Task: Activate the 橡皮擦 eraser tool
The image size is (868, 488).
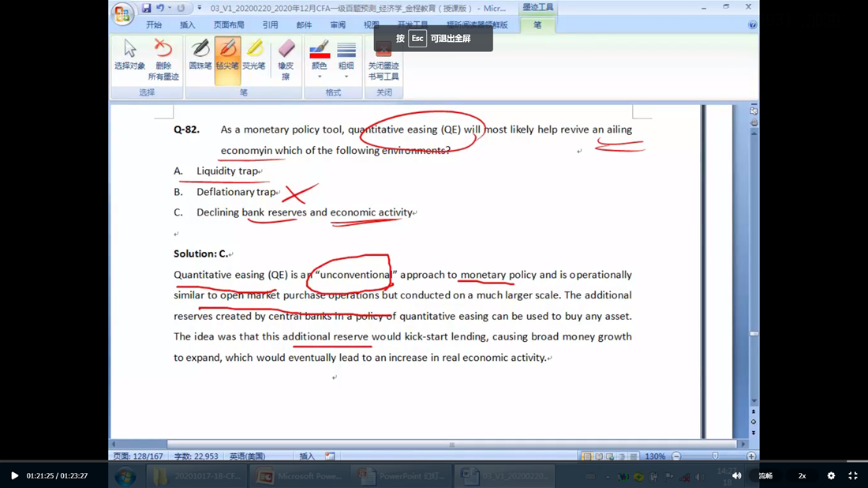Action: [286, 60]
